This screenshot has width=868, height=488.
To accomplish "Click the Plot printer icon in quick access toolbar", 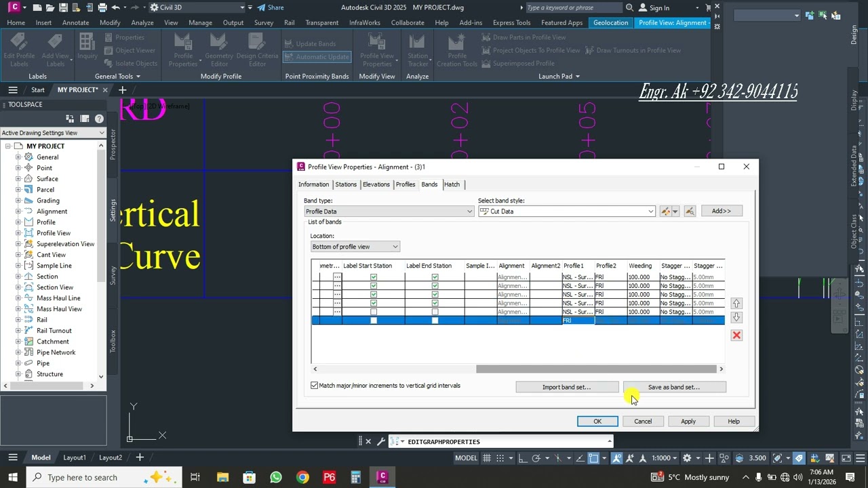I will coord(102,7).
